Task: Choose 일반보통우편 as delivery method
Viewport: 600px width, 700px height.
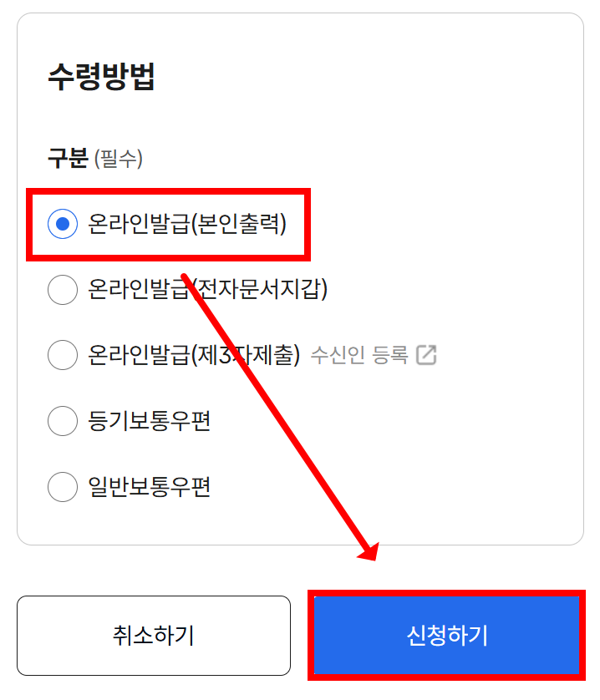Action: (63, 487)
